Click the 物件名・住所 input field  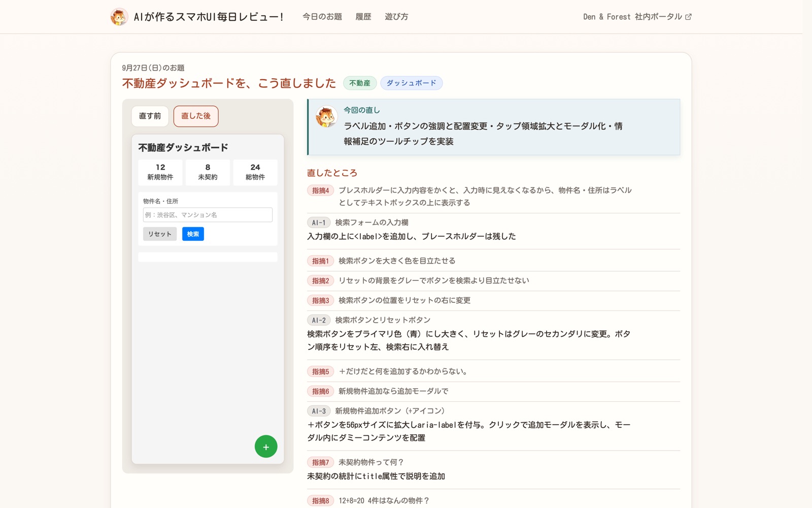coord(208,215)
